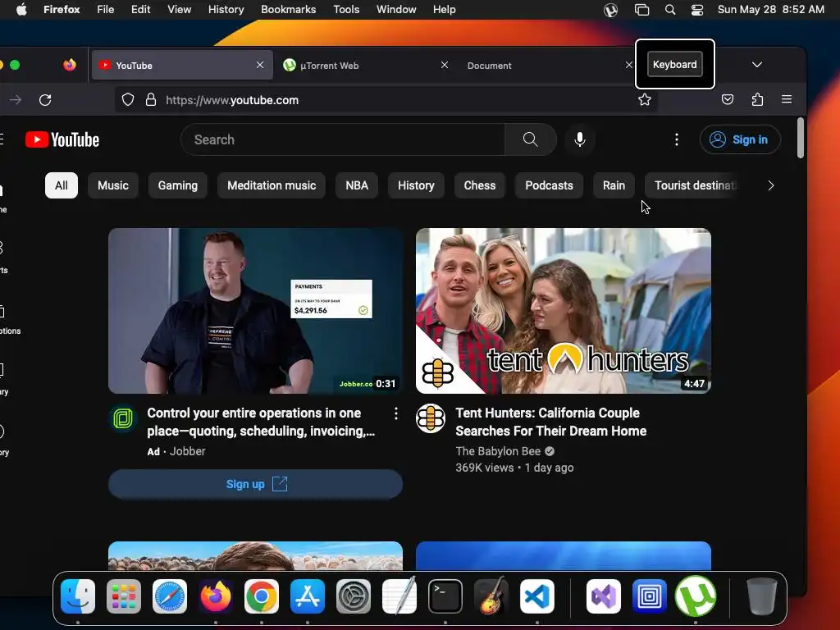Open the Bookmarks menu
840x630 pixels.
tap(288, 10)
